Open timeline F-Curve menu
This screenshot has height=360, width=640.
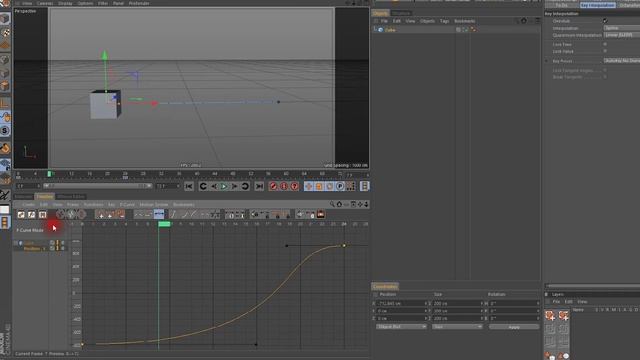pos(127,204)
